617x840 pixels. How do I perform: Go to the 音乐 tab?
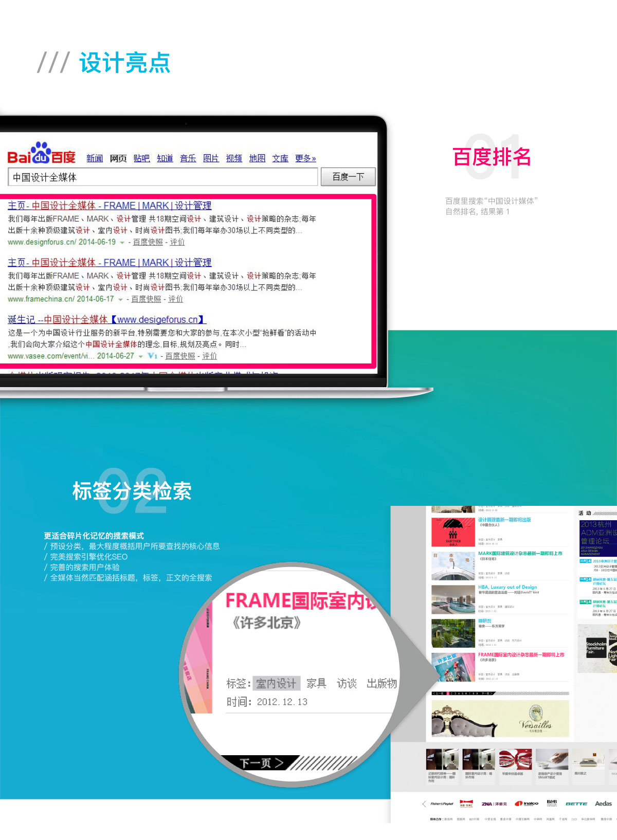click(188, 158)
